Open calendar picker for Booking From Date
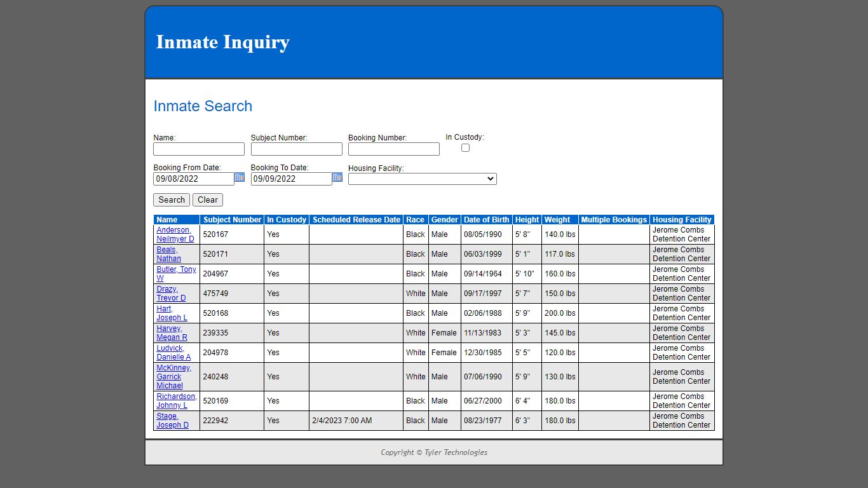The width and height of the screenshot is (868, 488). tap(240, 177)
